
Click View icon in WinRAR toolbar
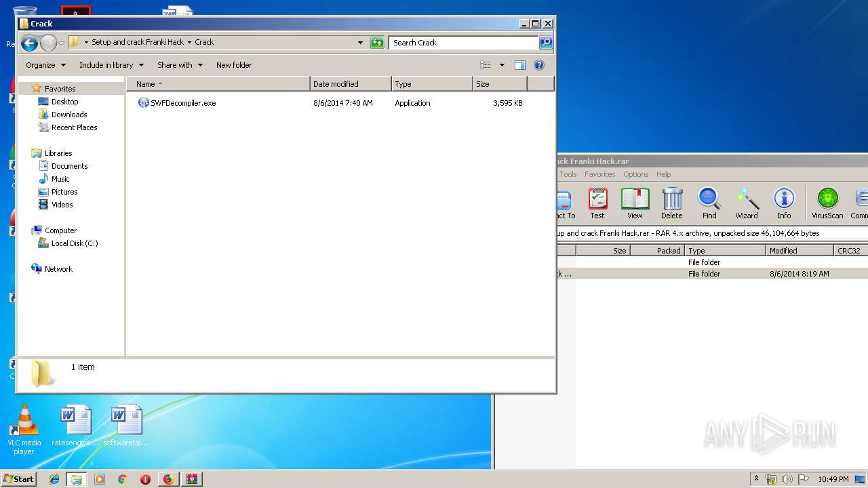coord(635,204)
